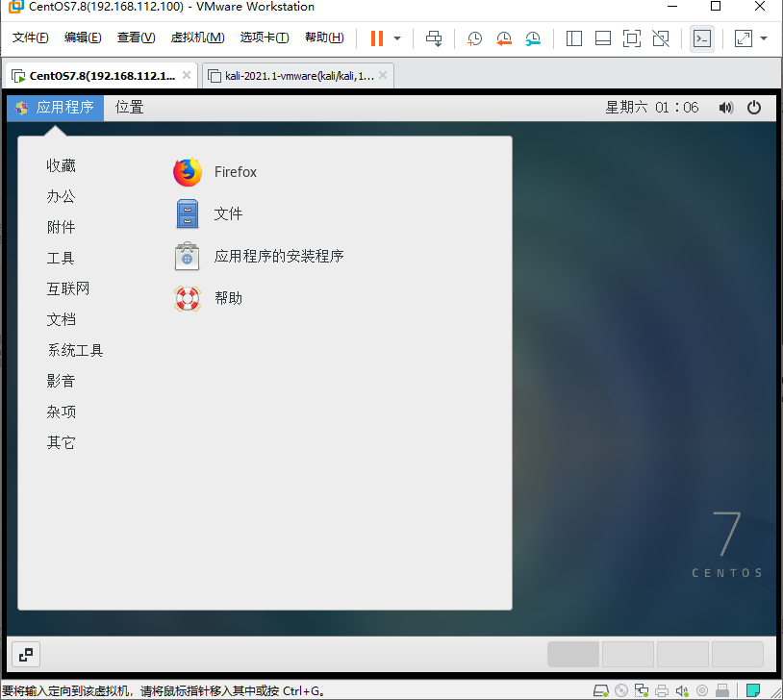Open the 文件 file manager icon
The width and height of the screenshot is (783, 700).
[188, 214]
